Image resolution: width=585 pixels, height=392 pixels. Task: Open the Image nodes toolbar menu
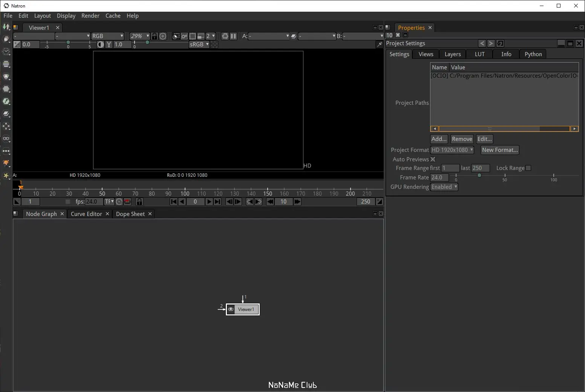6,27
